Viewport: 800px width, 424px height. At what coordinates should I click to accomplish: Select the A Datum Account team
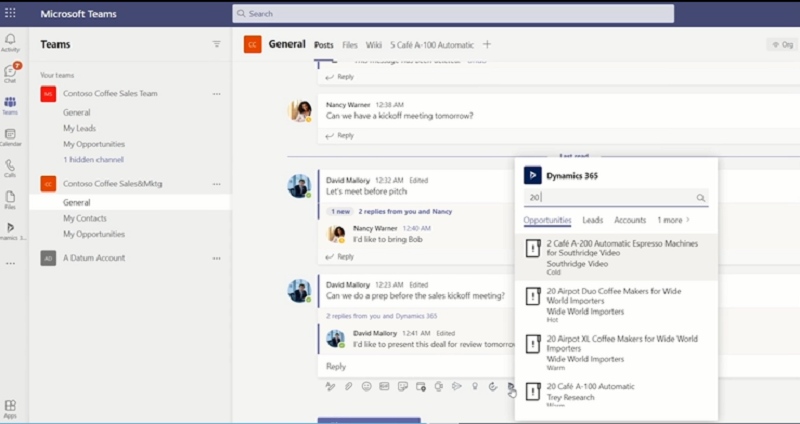point(94,258)
